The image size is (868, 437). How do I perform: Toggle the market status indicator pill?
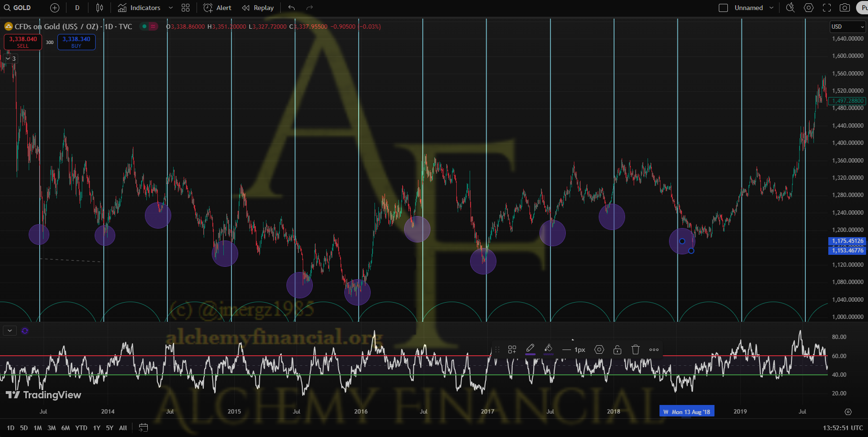[x=149, y=26]
